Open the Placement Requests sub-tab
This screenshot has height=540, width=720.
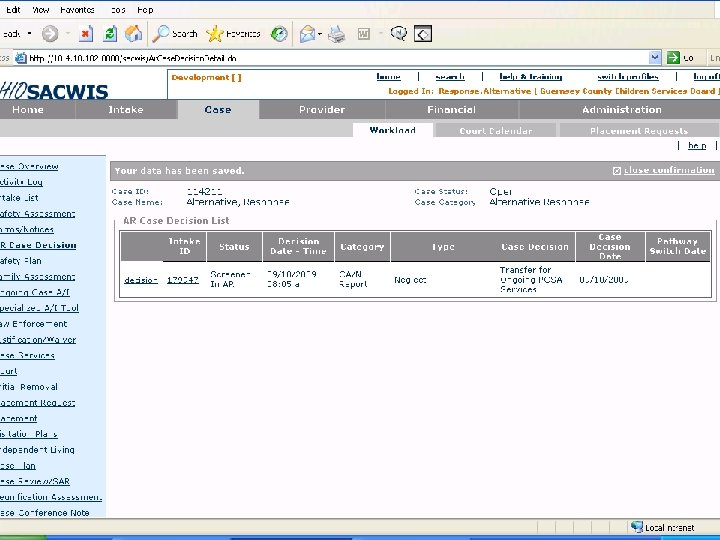(639, 131)
